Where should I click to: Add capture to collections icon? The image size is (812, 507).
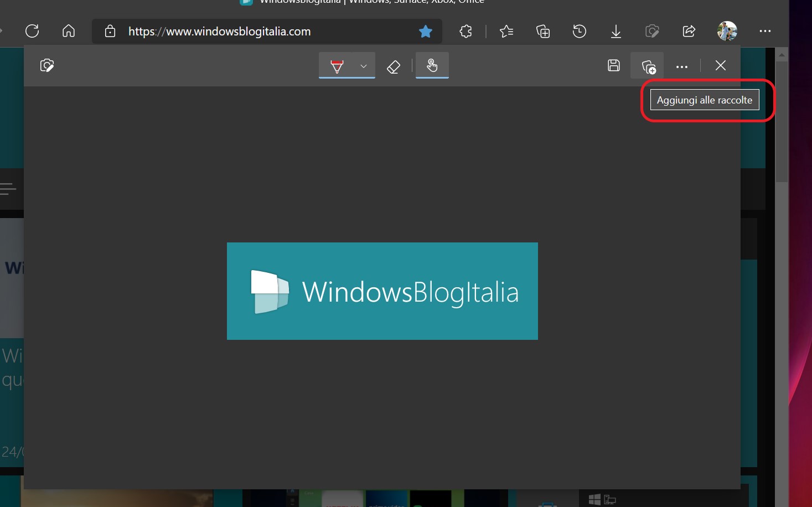point(648,66)
